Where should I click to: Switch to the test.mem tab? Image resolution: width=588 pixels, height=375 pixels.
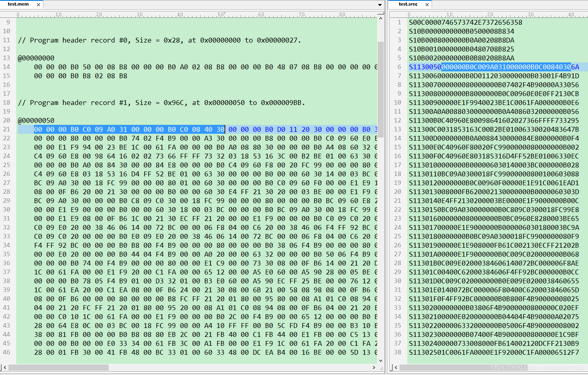coord(18,4)
